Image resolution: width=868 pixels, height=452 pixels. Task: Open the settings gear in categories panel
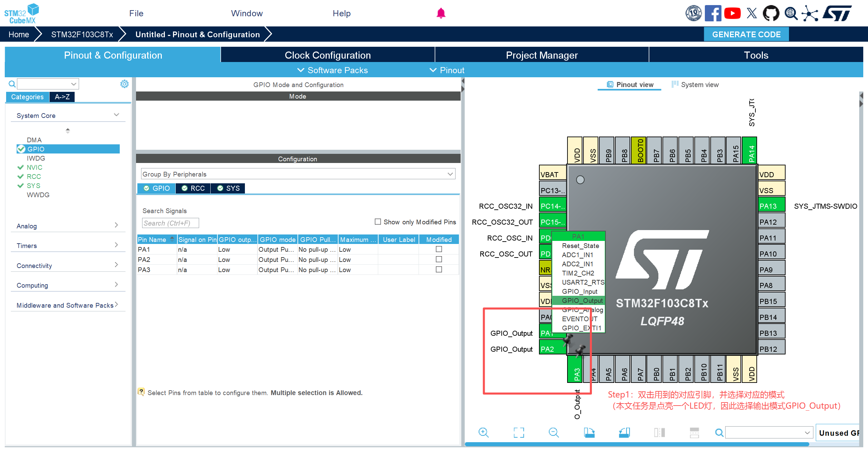point(124,84)
